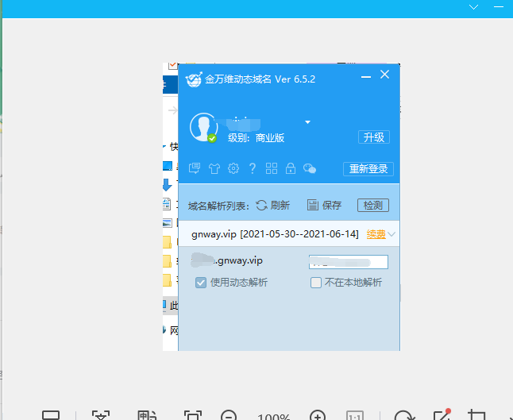513x420 pixels.
Task: Close the 金万维动态域名 window
Action: (x=384, y=75)
